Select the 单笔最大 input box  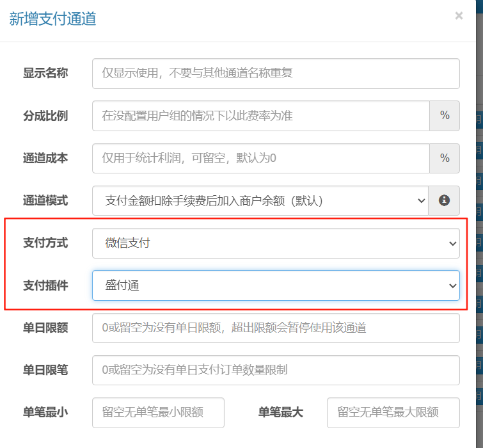coord(393,413)
